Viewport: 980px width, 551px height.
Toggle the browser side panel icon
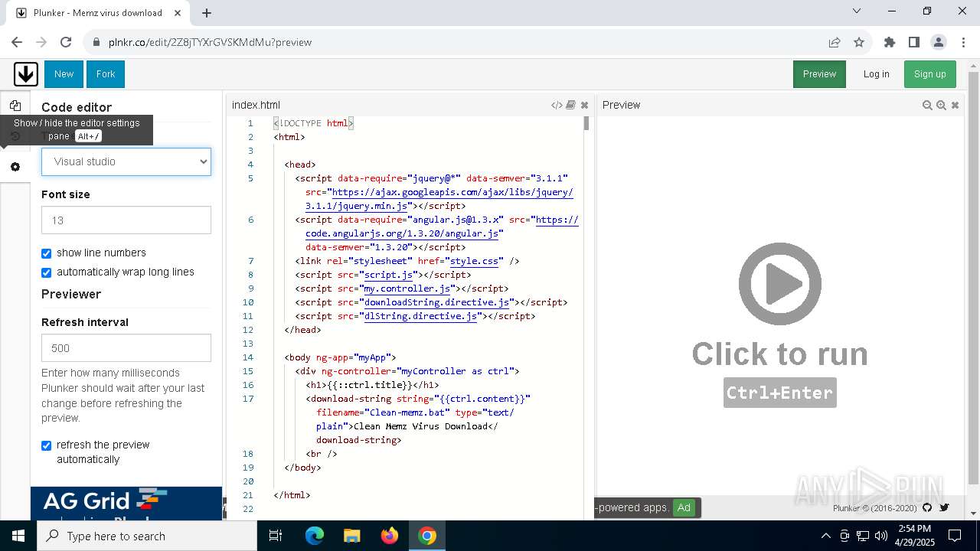click(914, 42)
